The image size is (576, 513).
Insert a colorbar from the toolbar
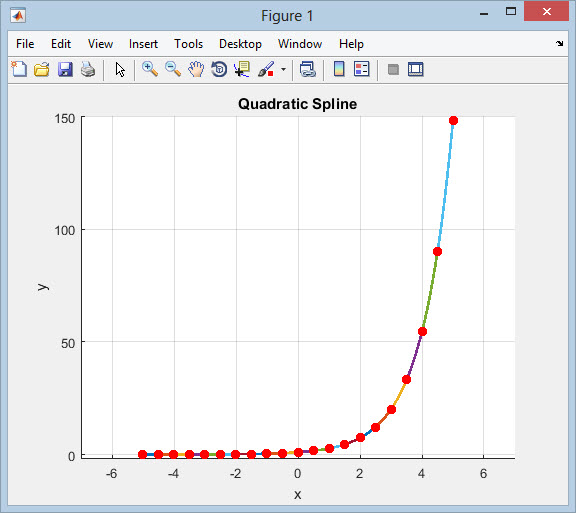(339, 69)
